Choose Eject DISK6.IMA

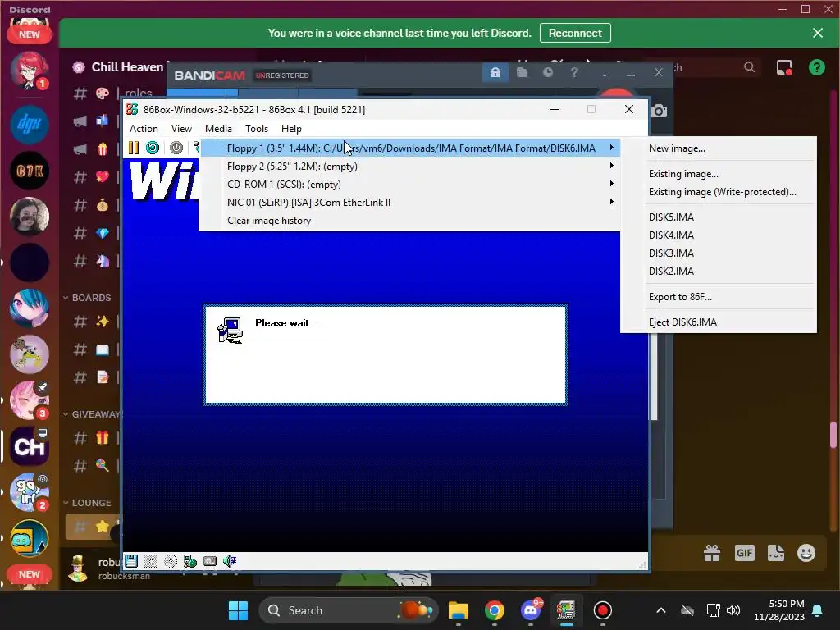tap(719, 322)
